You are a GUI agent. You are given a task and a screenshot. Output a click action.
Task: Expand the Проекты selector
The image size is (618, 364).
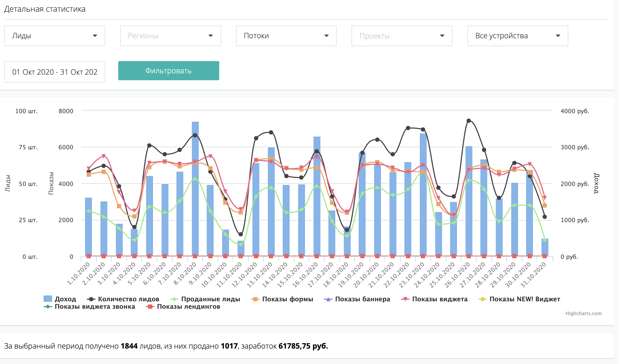coord(402,36)
